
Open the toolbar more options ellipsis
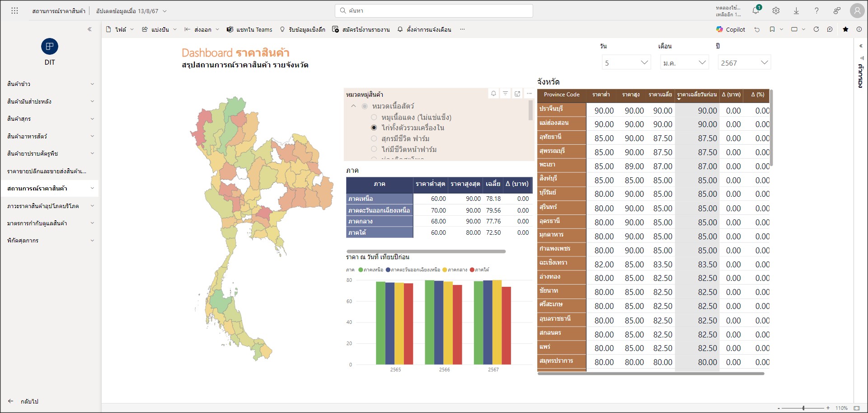[x=462, y=29]
